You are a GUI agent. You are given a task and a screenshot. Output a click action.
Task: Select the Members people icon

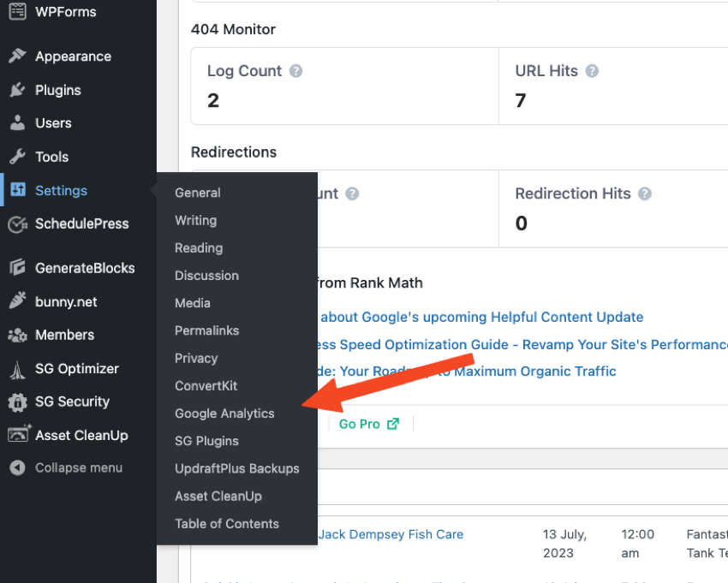pos(19,335)
